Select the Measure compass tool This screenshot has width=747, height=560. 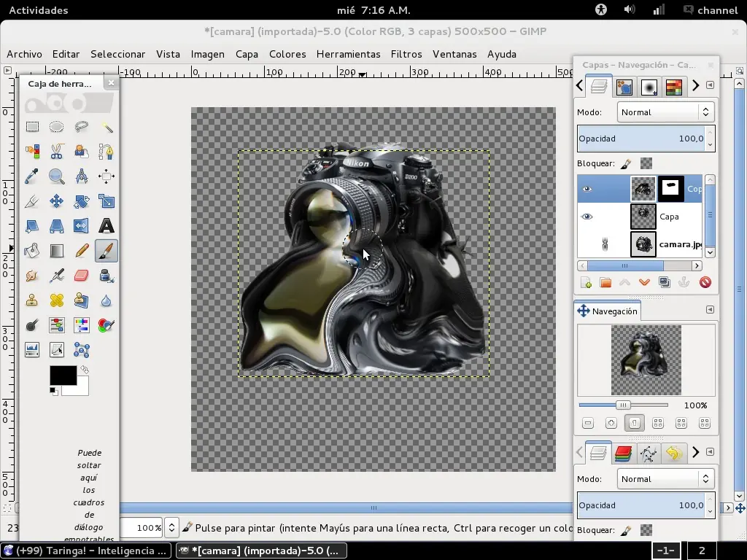(82, 176)
